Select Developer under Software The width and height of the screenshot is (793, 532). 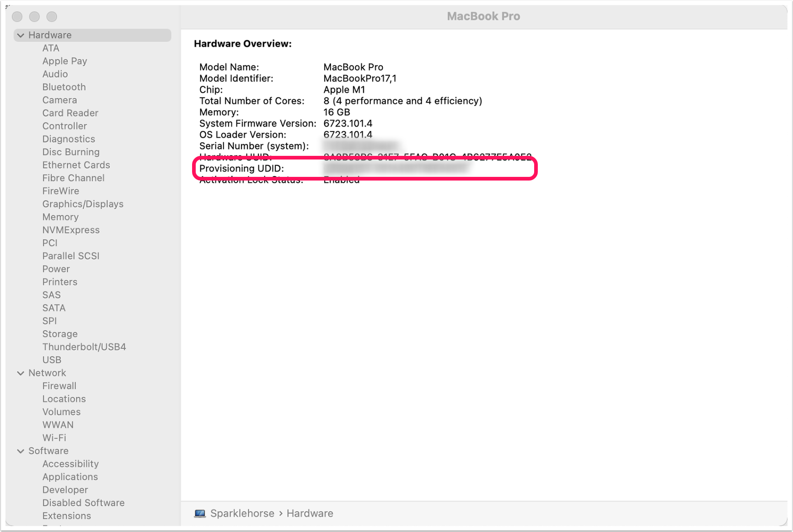(x=65, y=490)
